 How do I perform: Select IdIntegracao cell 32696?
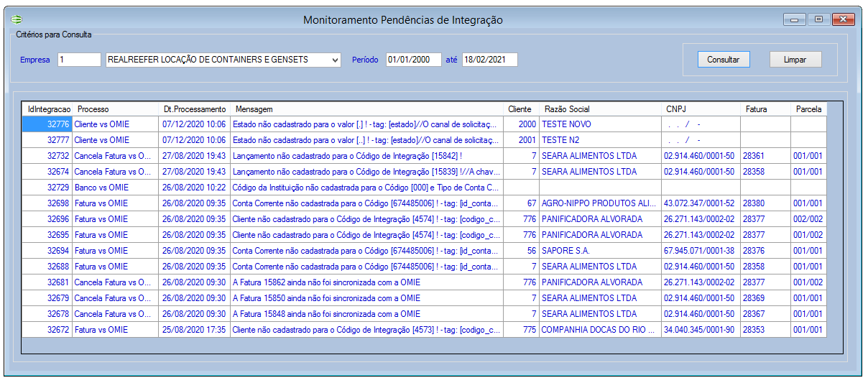(47, 219)
